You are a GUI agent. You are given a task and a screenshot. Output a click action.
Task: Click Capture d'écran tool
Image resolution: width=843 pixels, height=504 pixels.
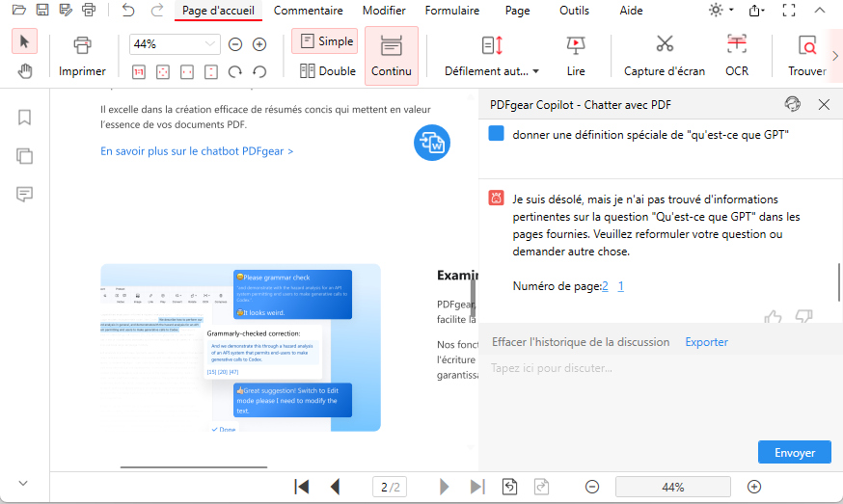tap(665, 56)
